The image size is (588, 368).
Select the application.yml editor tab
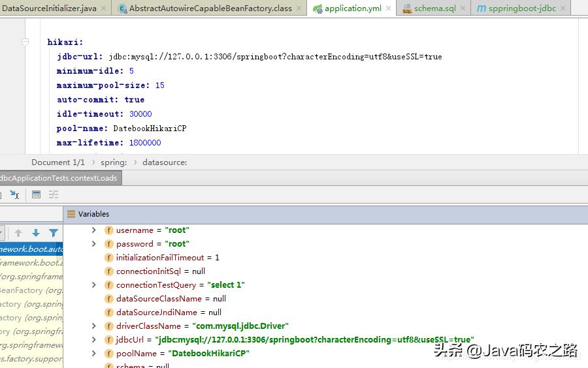(353, 8)
